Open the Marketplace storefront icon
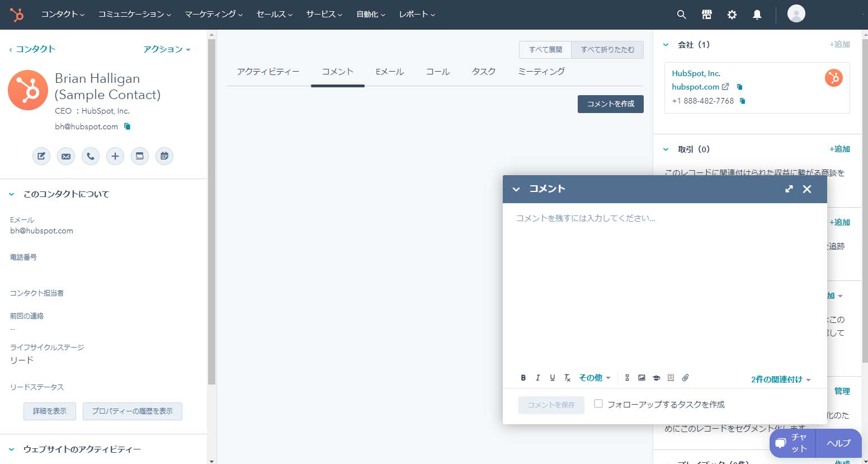Screen dimensions: 868x464 click(707, 15)
